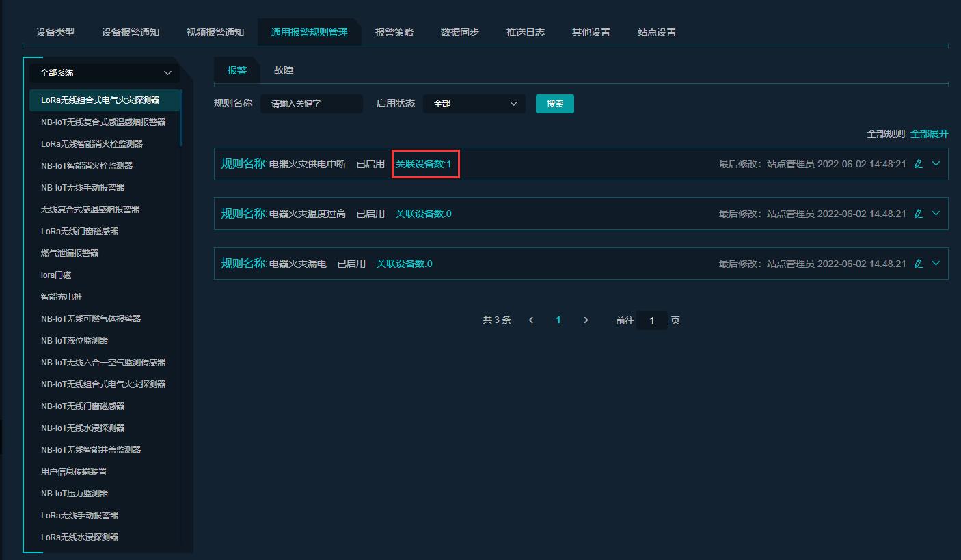The width and height of the screenshot is (961, 560).
Task: Select the 故障 sub-tab
Action: coord(284,70)
